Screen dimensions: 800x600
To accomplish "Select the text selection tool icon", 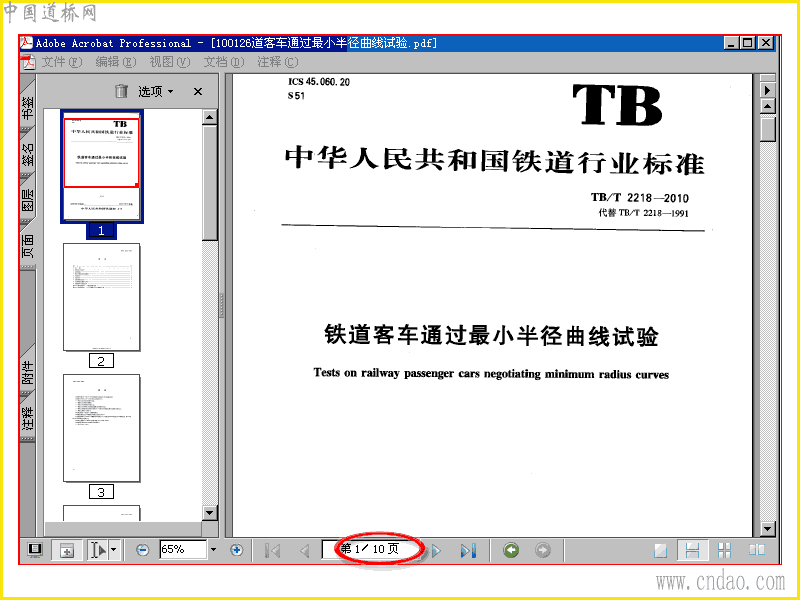I will click(98, 550).
